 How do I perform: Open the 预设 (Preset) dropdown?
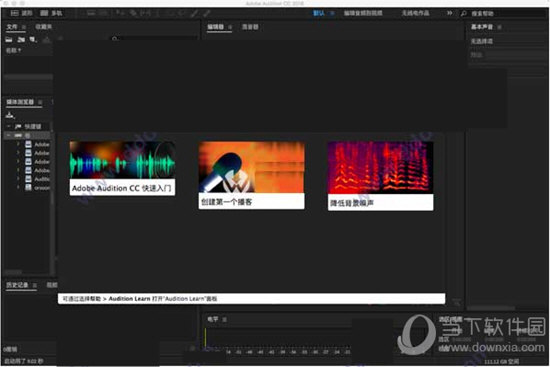[516, 55]
